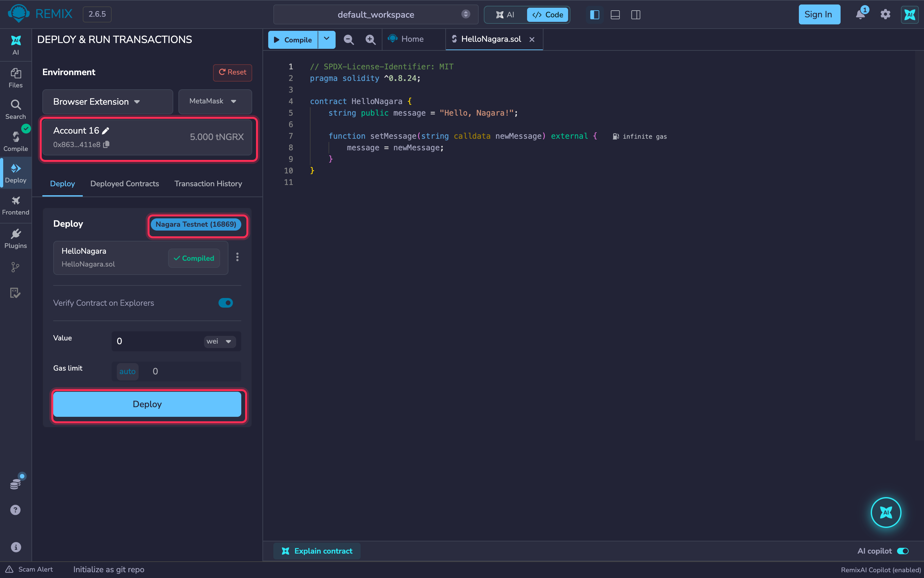The width and height of the screenshot is (924, 578).
Task: Switch to Transaction History tab
Action: tap(208, 184)
